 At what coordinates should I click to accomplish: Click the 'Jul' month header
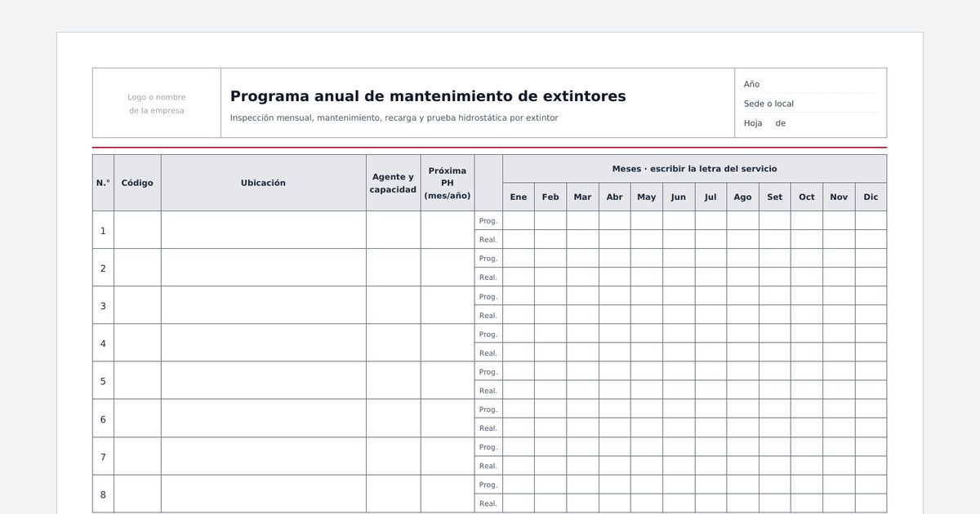point(710,197)
